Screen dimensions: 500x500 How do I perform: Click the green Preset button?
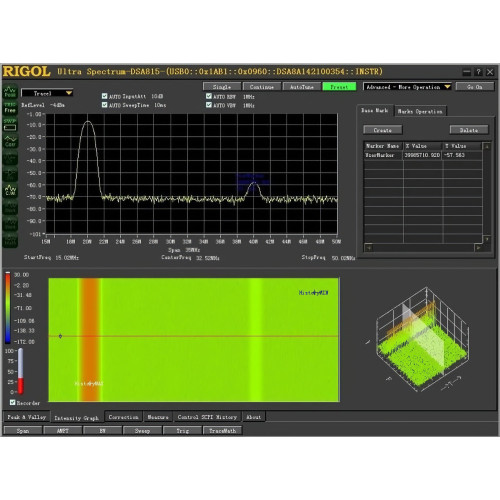tap(339, 87)
